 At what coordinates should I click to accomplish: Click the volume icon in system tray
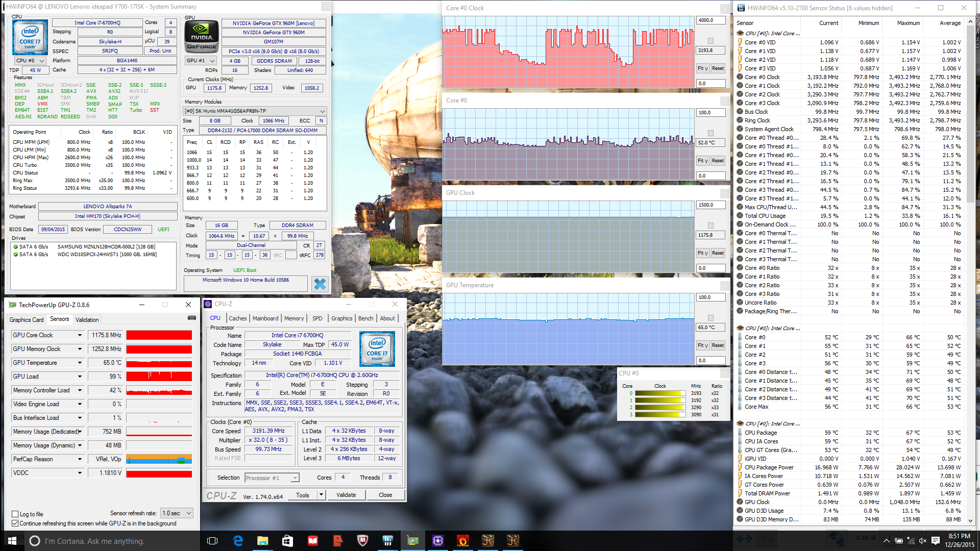pyautogui.click(x=922, y=541)
